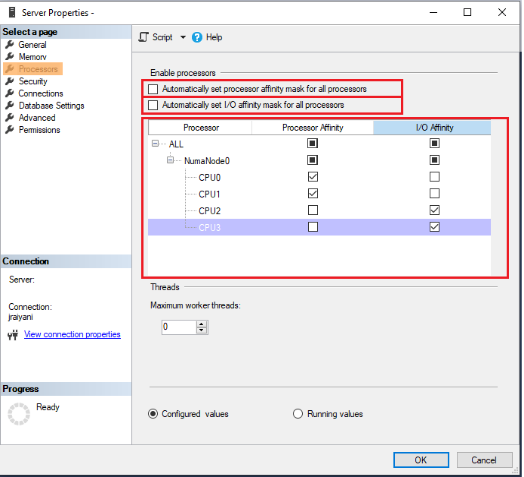Click the Advanced page wrench icon
This screenshot has height=477, width=524.
10,117
